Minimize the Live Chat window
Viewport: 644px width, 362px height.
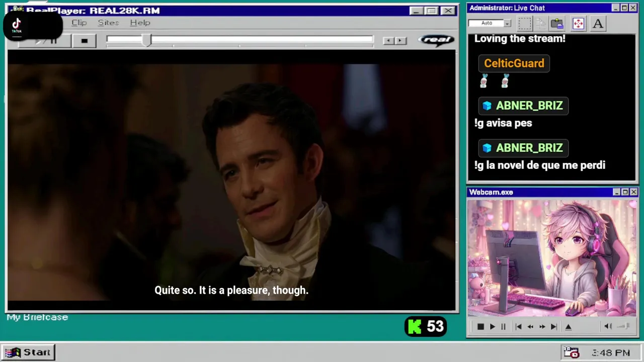tap(615, 8)
